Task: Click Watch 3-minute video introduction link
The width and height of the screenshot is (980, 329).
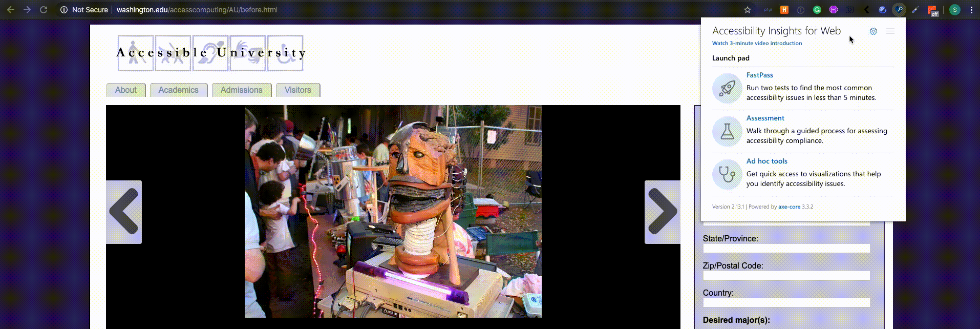Action: pos(757,43)
